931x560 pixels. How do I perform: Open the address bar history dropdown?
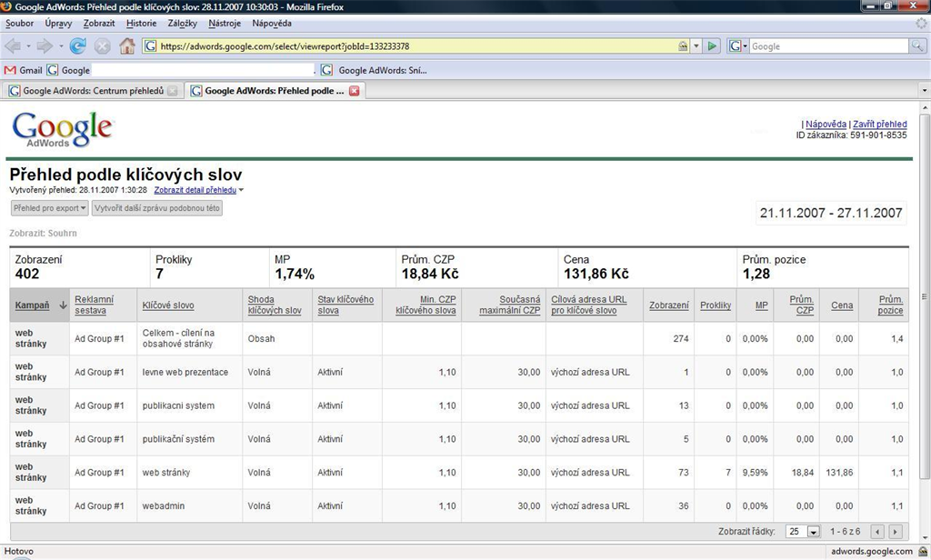click(696, 46)
